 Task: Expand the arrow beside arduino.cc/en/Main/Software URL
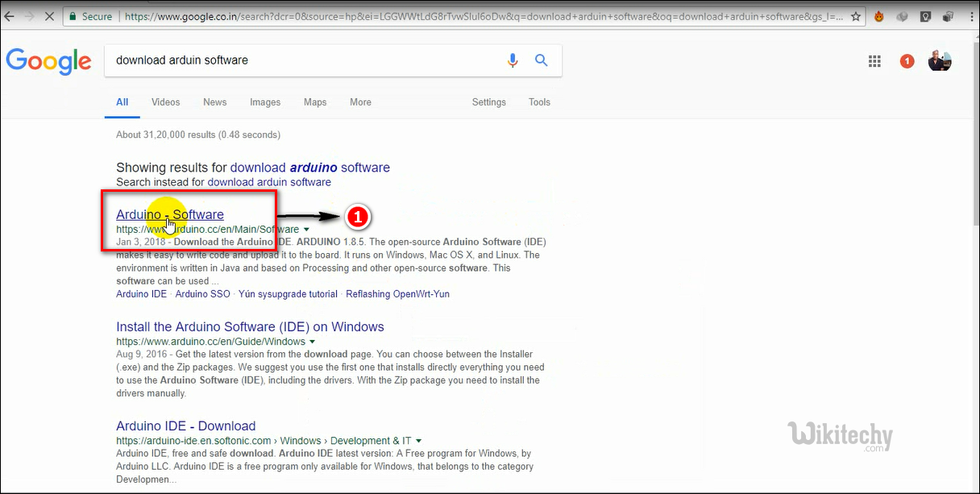coord(306,230)
